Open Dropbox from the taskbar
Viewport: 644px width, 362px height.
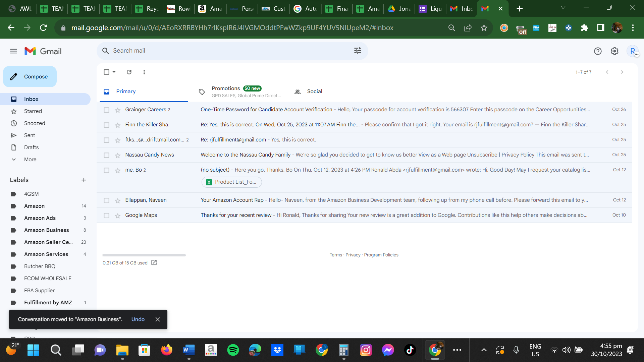tap(277, 350)
